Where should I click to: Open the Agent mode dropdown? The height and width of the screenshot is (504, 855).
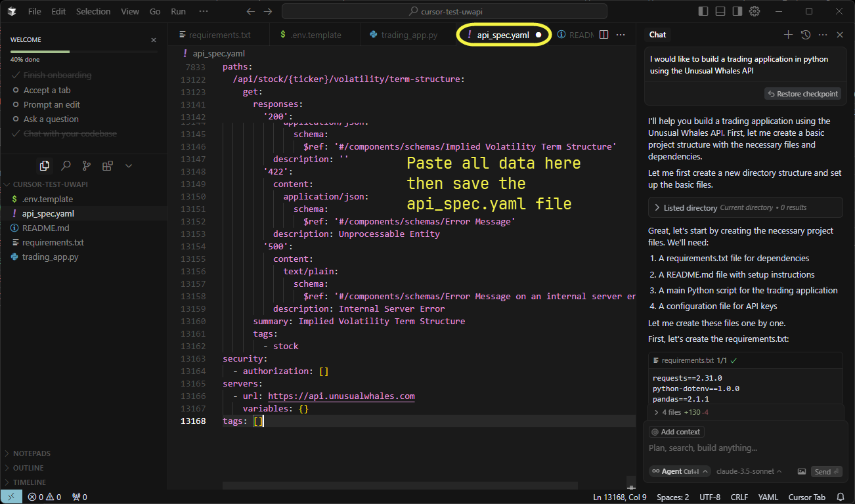[x=680, y=471]
